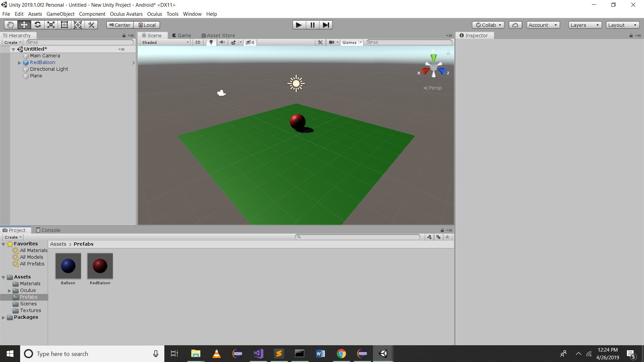Viewport: 644px width, 362px height.
Task: Select the Rect Transform tool
Action: click(x=64, y=25)
